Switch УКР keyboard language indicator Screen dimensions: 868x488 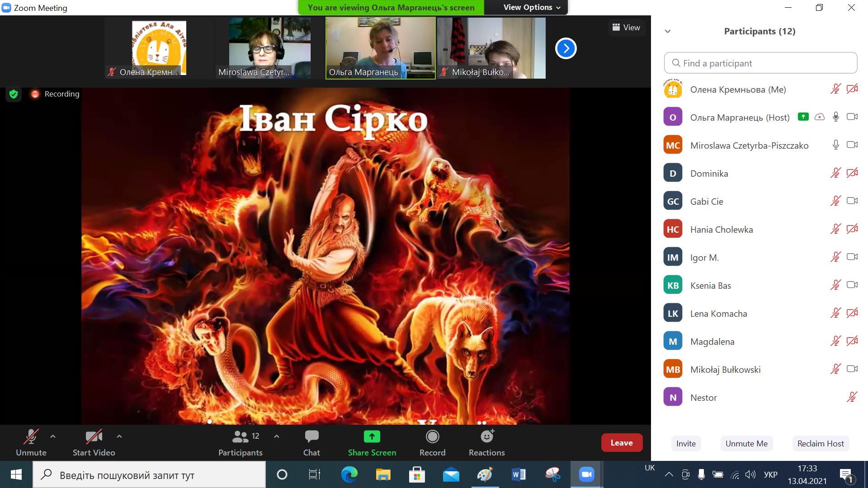(x=770, y=474)
